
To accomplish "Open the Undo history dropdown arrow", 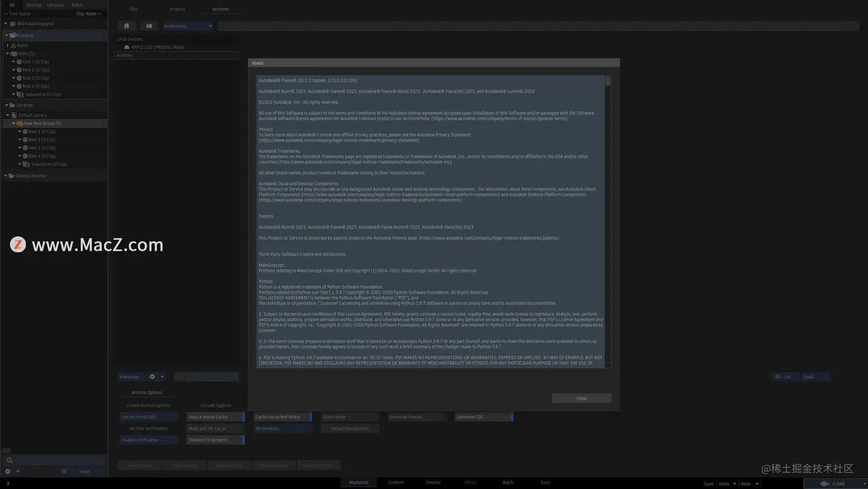I will 734,484.
